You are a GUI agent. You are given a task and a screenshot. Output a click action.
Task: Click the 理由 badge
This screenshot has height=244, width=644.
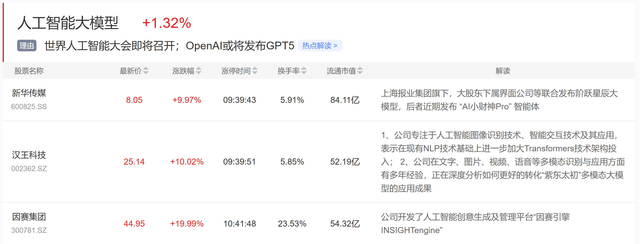(27, 46)
